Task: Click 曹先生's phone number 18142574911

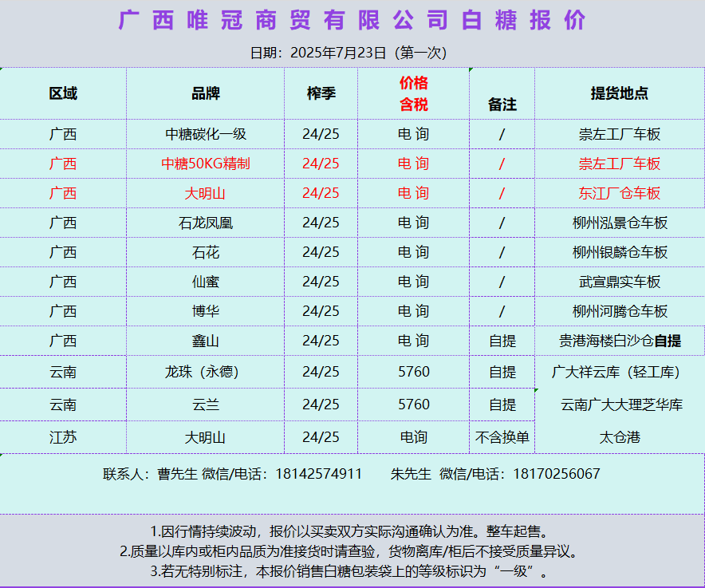Action: 318,474
